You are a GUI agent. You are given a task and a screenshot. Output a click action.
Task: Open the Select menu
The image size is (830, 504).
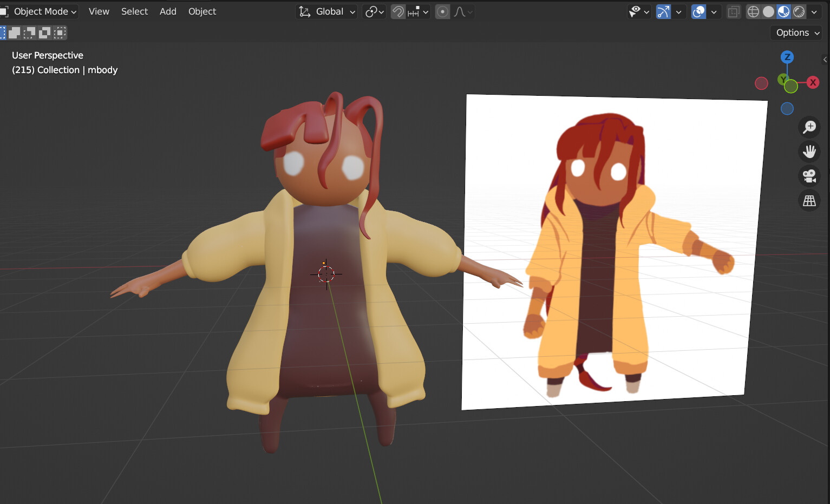click(134, 11)
